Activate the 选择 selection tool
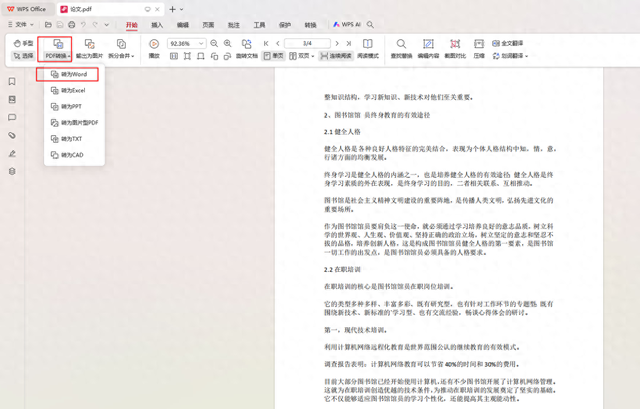Image resolution: width=640 pixels, height=409 pixels. tap(23, 56)
